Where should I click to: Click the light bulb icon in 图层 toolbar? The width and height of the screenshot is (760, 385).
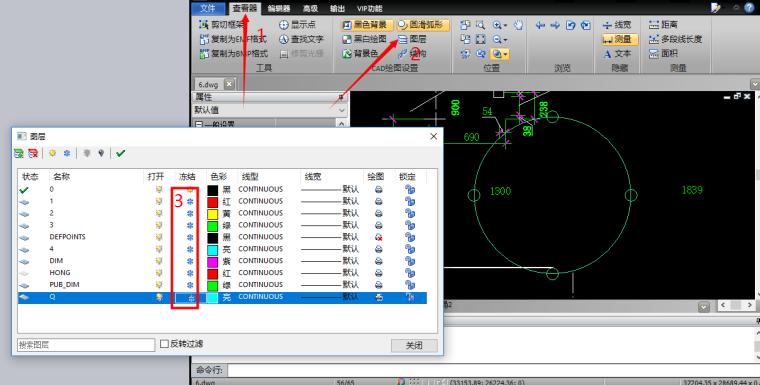pos(52,153)
